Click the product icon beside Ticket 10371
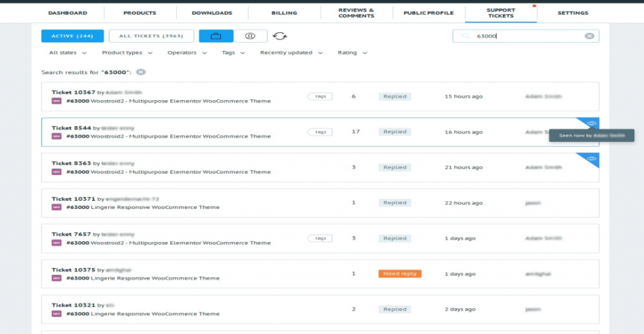Image resolution: width=644 pixels, height=334 pixels. click(56, 207)
